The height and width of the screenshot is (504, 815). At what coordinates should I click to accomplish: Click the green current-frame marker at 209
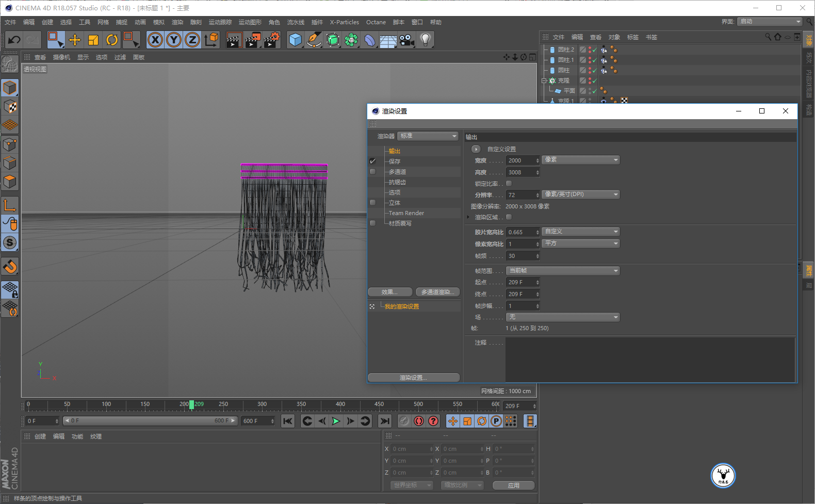click(x=192, y=405)
